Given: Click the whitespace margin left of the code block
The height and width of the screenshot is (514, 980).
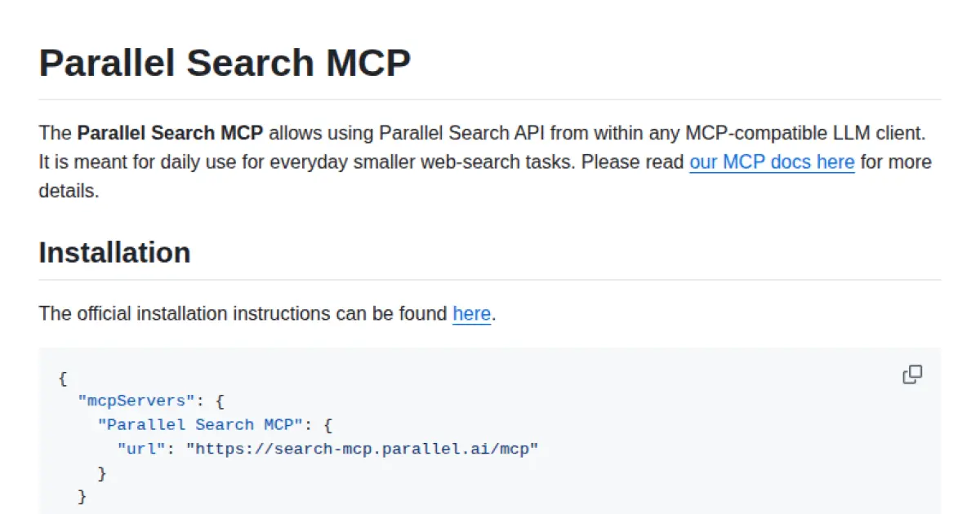Looking at the screenshot, I should tap(20, 424).
